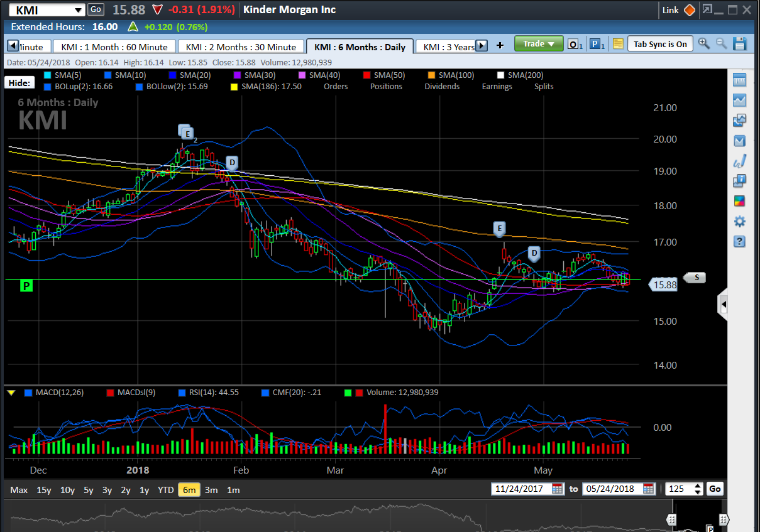Image resolution: width=760 pixels, height=532 pixels.
Task: Click the Hide button in legend
Action: pos(19,83)
